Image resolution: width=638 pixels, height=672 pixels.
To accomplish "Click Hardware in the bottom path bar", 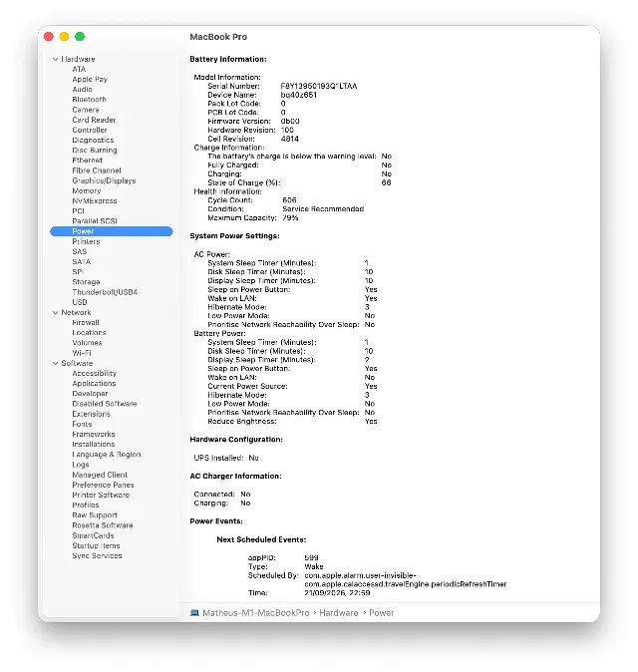I will (339, 613).
